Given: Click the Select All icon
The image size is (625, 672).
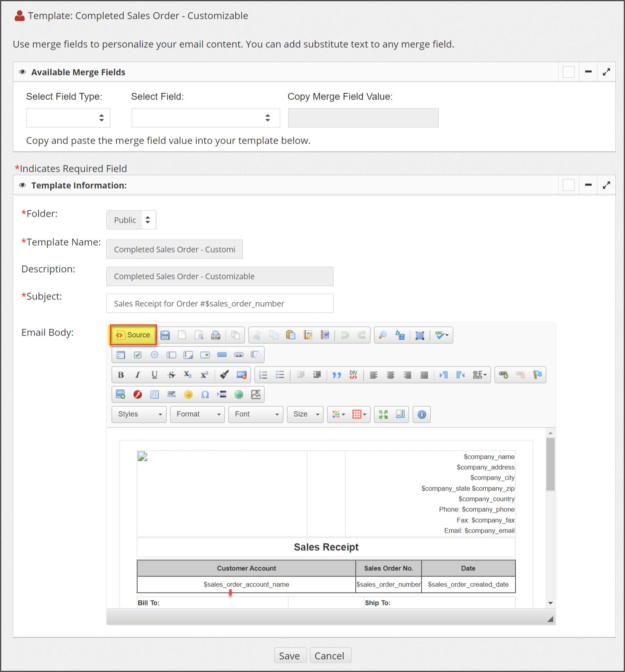Looking at the screenshot, I should pyautogui.click(x=420, y=335).
